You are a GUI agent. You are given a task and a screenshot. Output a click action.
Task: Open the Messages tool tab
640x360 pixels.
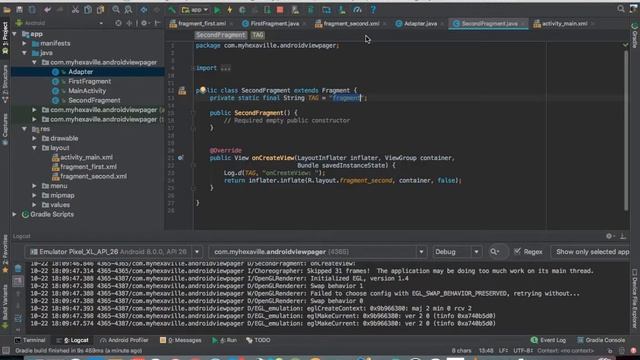[181, 340]
